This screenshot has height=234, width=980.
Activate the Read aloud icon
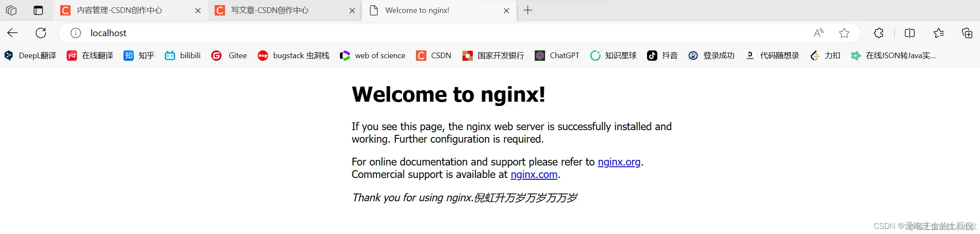coord(819,33)
